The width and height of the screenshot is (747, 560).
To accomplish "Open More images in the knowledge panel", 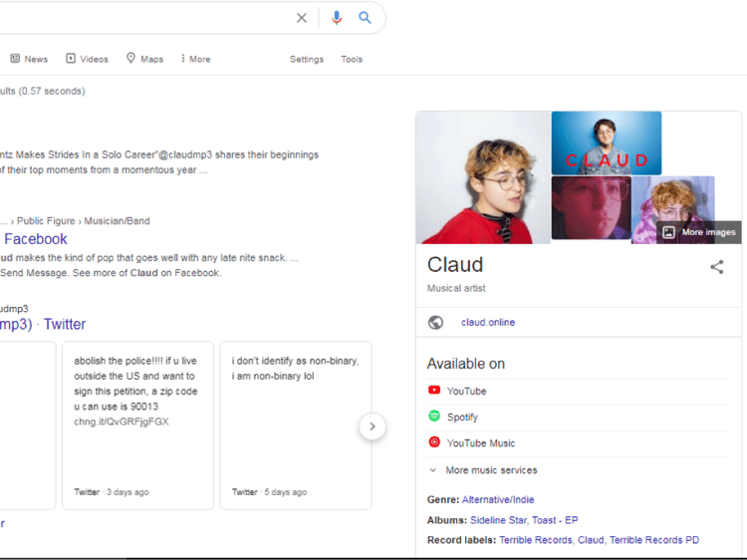I will (699, 232).
